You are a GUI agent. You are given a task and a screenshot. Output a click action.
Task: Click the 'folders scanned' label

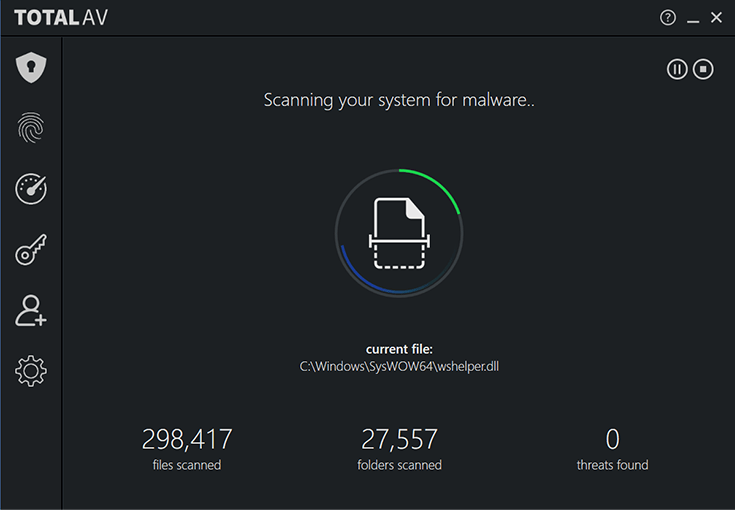tap(399, 465)
